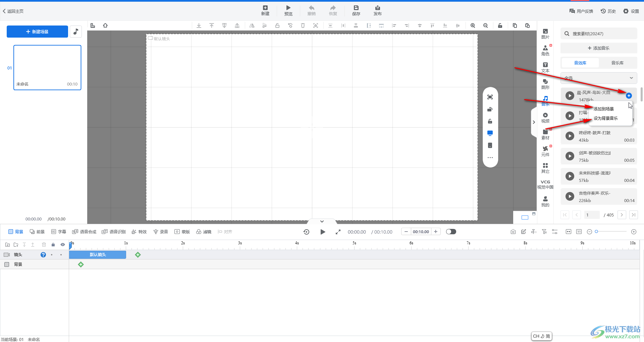Click the flip horizontal icon in canvas toolbar
Image resolution: width=644 pixels, height=342 pixels.
(252, 26)
